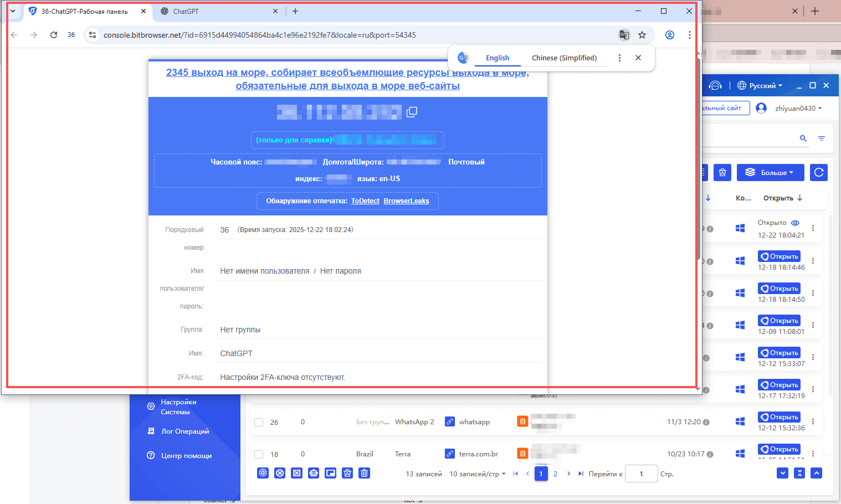
Task: Reload the console.bitbrowser.net page
Action: click(54, 35)
